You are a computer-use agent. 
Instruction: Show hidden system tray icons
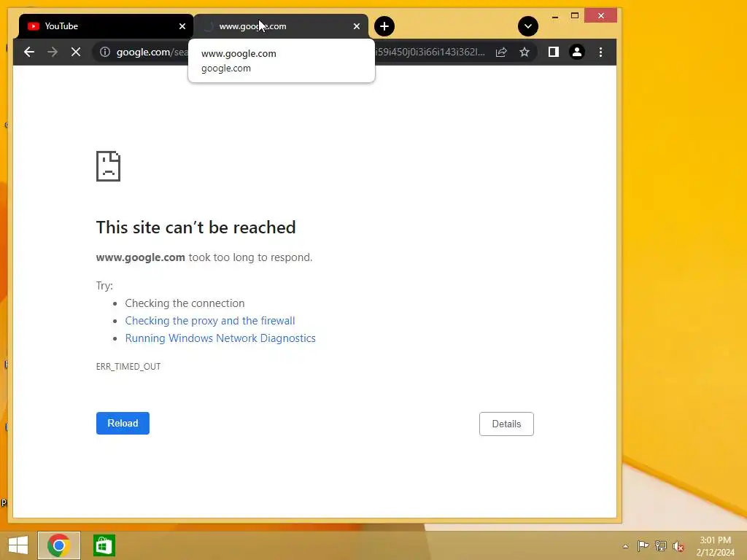click(x=625, y=546)
